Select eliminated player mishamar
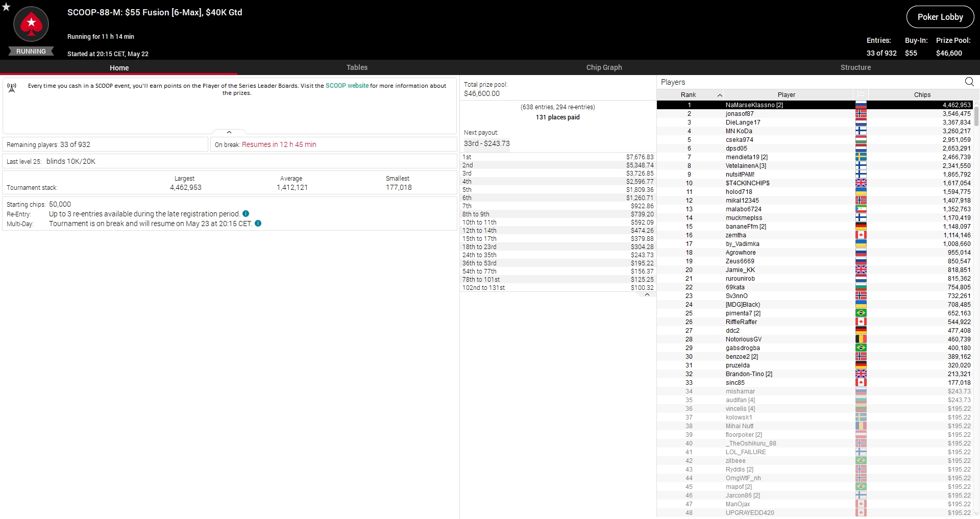Viewport: 980px width, 519px height. tap(815, 391)
